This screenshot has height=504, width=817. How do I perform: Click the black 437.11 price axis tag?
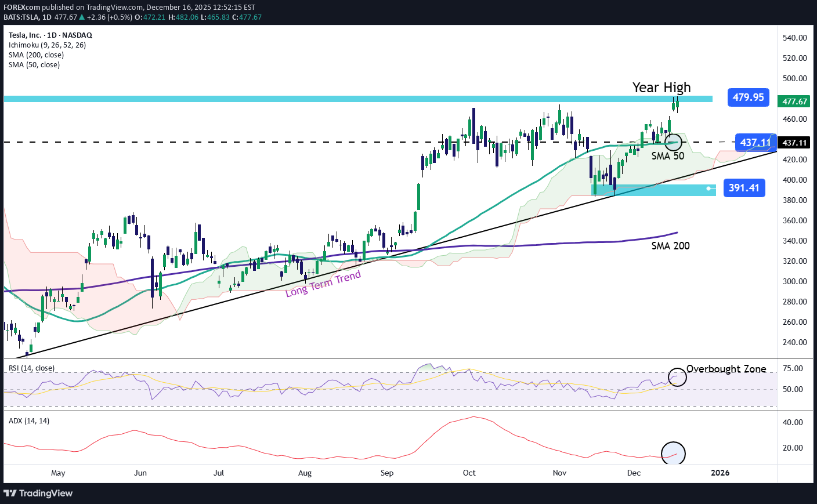[x=794, y=143]
